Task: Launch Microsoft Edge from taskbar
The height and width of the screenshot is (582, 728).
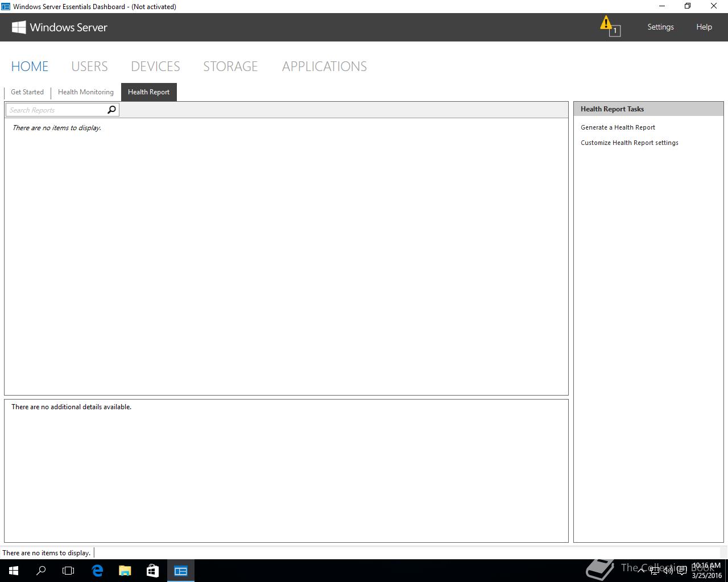Action: pos(97,571)
